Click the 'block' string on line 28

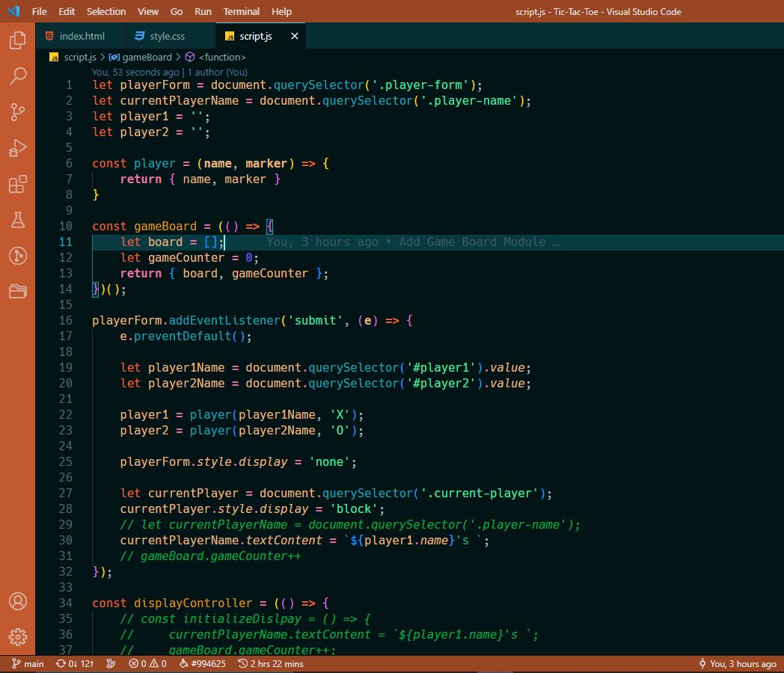354,508
